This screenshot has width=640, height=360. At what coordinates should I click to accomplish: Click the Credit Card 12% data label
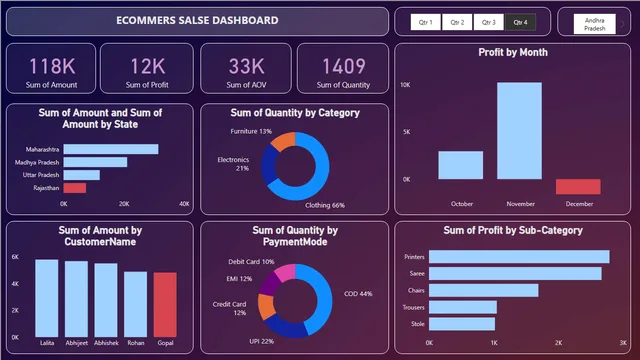pyautogui.click(x=229, y=308)
